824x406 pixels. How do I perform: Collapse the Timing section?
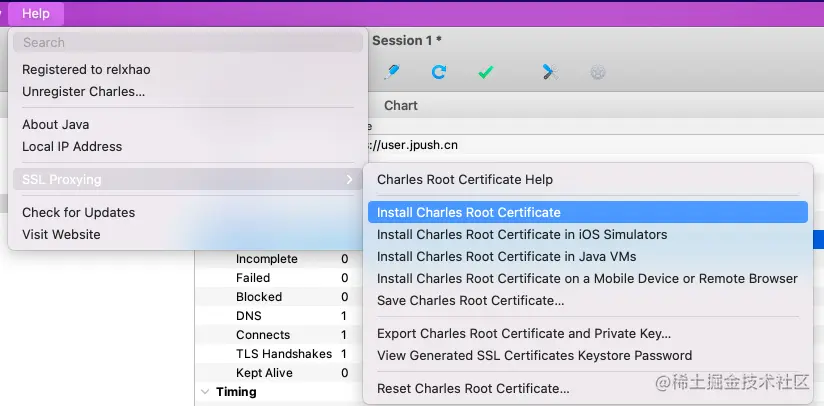pos(204,392)
